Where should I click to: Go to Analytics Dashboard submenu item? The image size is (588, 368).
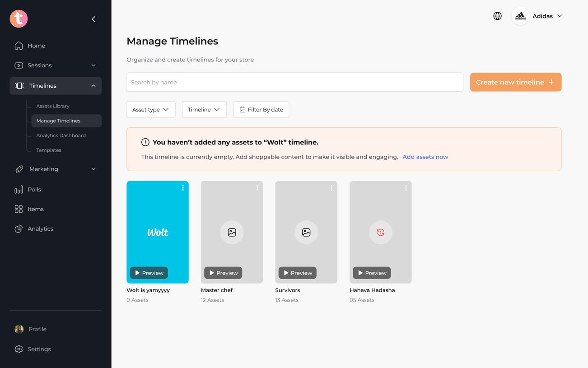point(61,135)
